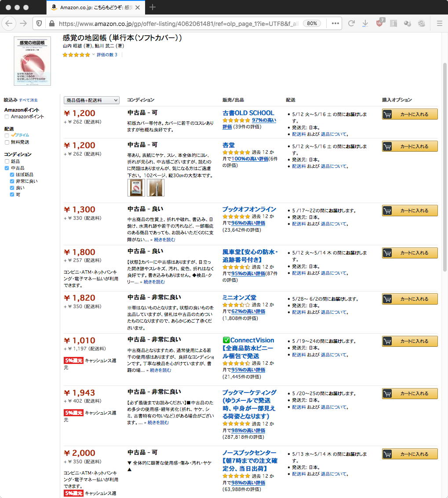Open tracking protection shield icon
The height and width of the screenshot is (498, 448).
click(39, 23)
